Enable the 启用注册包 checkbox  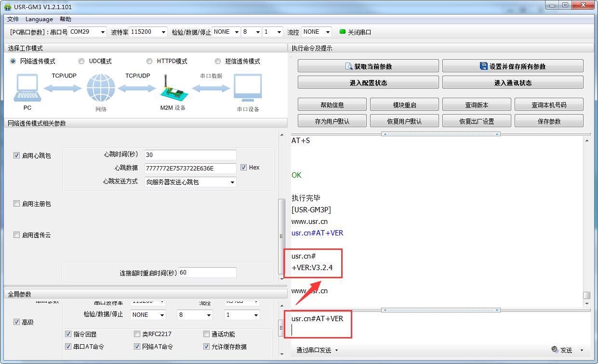coord(17,204)
